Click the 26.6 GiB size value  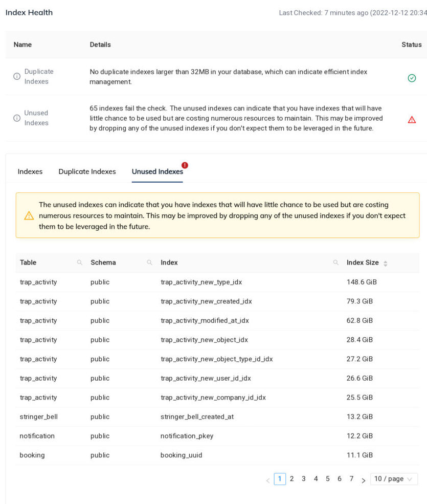pos(359,379)
